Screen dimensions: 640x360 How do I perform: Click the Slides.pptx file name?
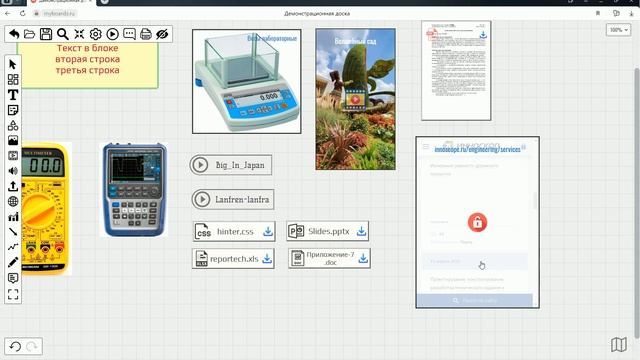click(329, 231)
